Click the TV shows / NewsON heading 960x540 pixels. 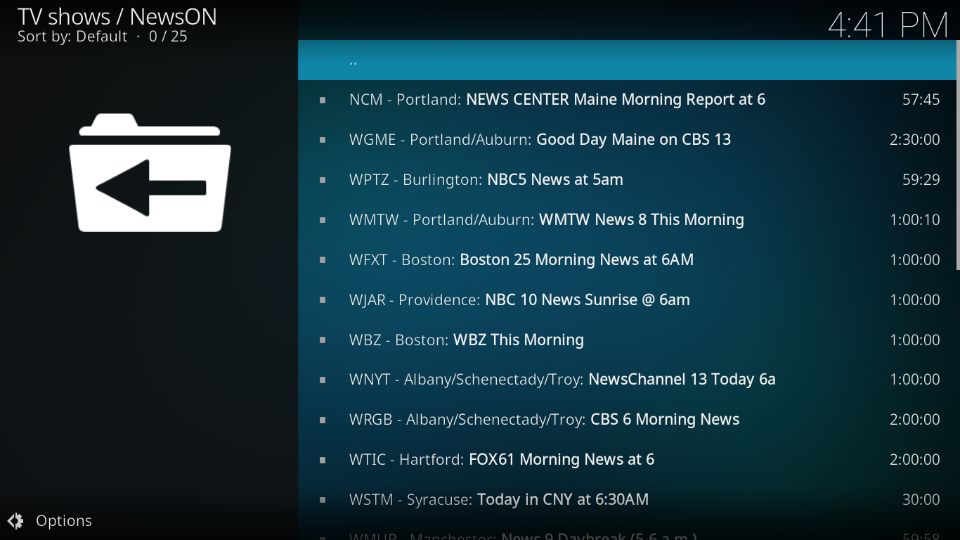(117, 17)
